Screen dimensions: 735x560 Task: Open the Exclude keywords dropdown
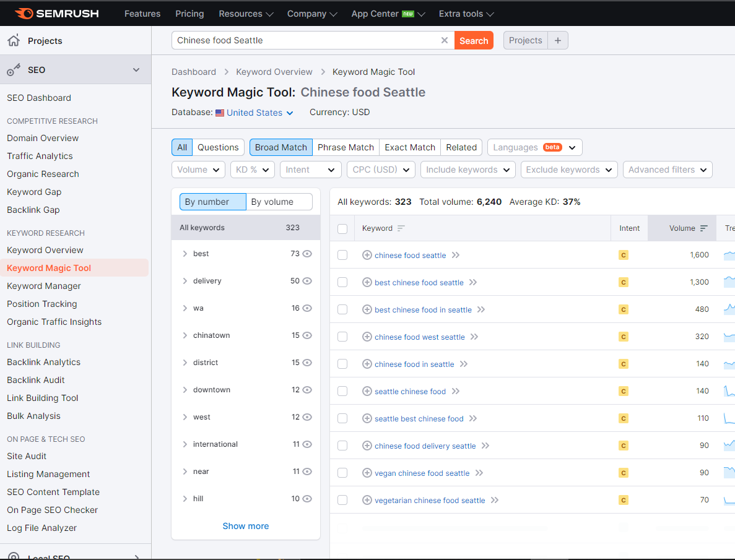[569, 170]
